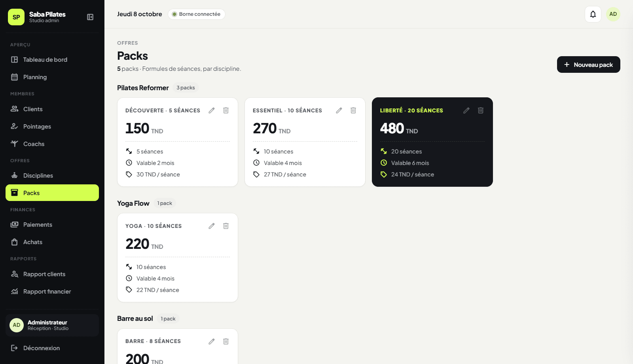Open Pointages in the sidebar
633x364 pixels.
[x=52, y=126]
